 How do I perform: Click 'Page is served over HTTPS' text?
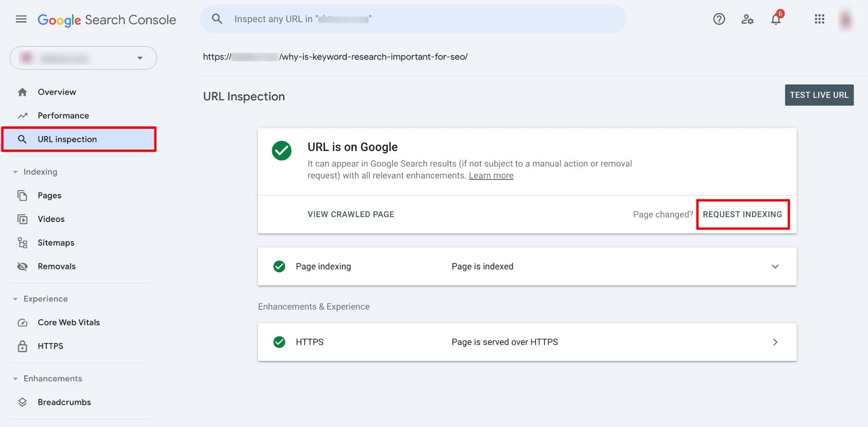click(x=504, y=342)
